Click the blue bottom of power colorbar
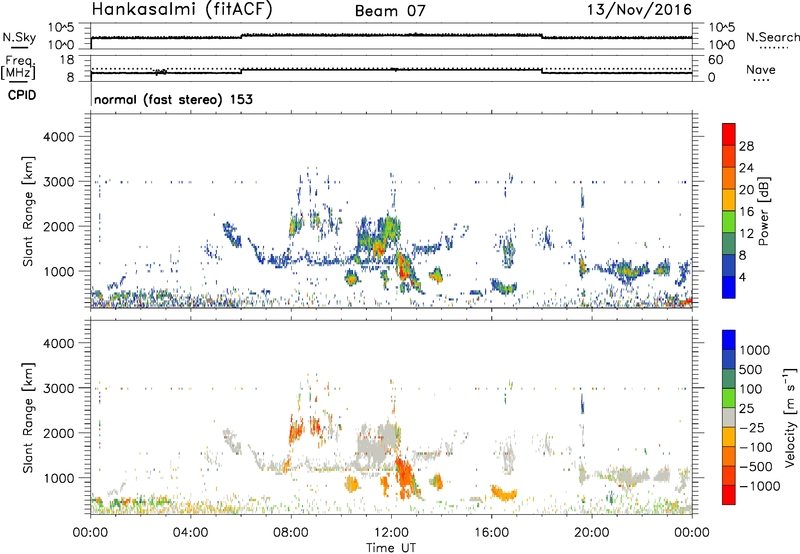This screenshot has height=554, width=800. coord(729,287)
